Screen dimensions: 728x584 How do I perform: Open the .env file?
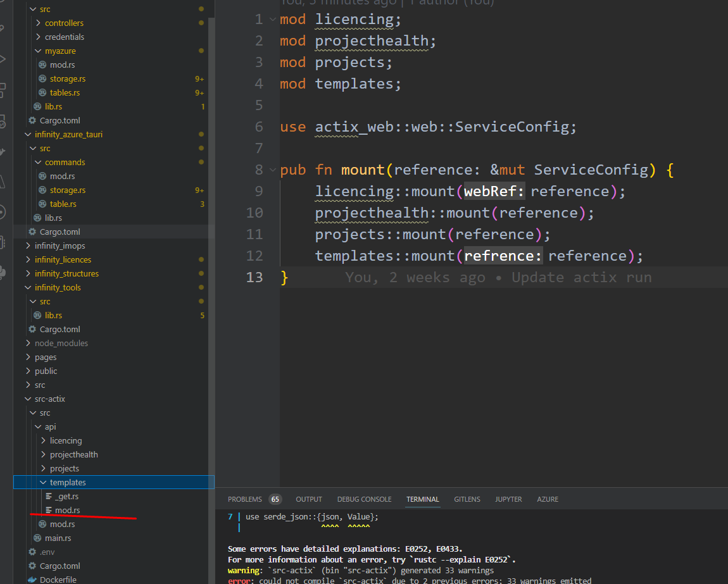47,552
